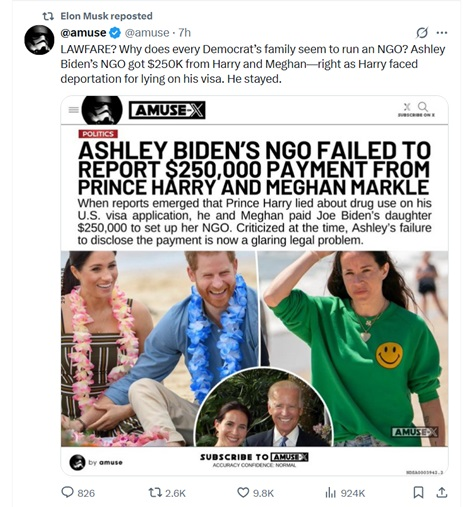Open the hamburger menu in article image
This screenshot has height=507, width=468.
tap(73, 110)
